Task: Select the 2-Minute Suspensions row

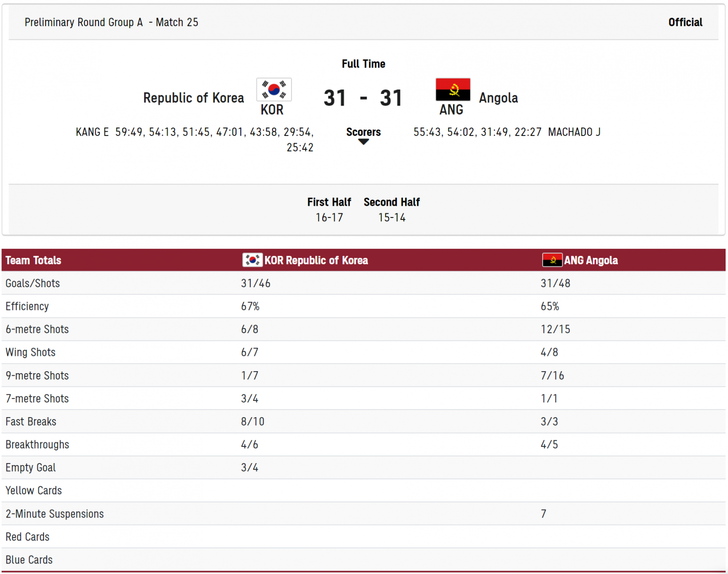Action: click(364, 514)
